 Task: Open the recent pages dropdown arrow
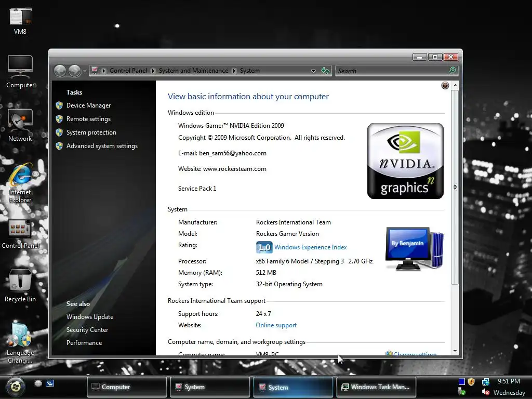[85, 71]
